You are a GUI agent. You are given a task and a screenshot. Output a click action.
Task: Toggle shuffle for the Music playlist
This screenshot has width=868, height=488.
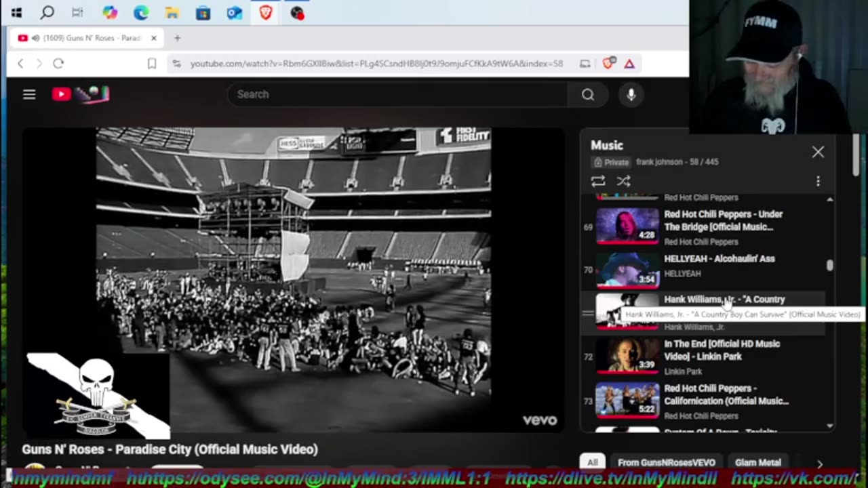(623, 181)
